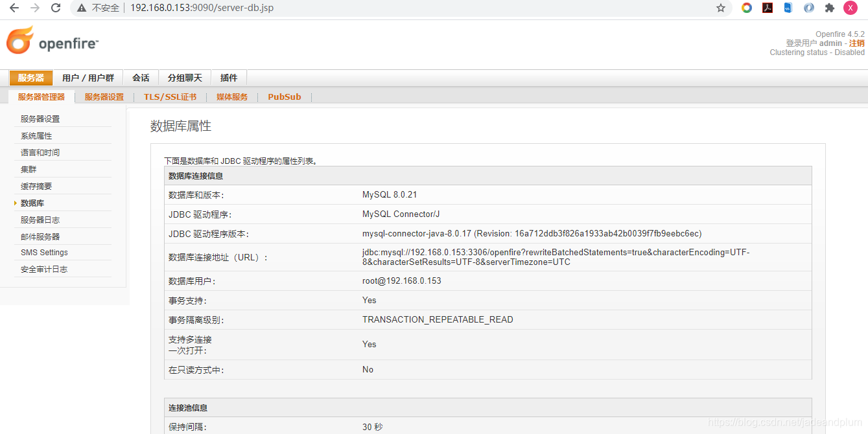Click the Clustering status - Disabled text
This screenshot has width=868, height=434.
point(817,52)
